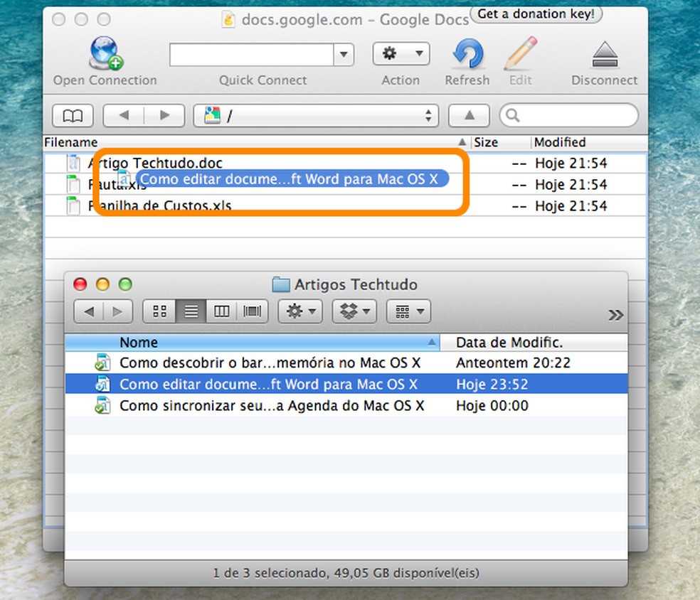Show hidden Finder toolbar items chevron

[x=615, y=316]
